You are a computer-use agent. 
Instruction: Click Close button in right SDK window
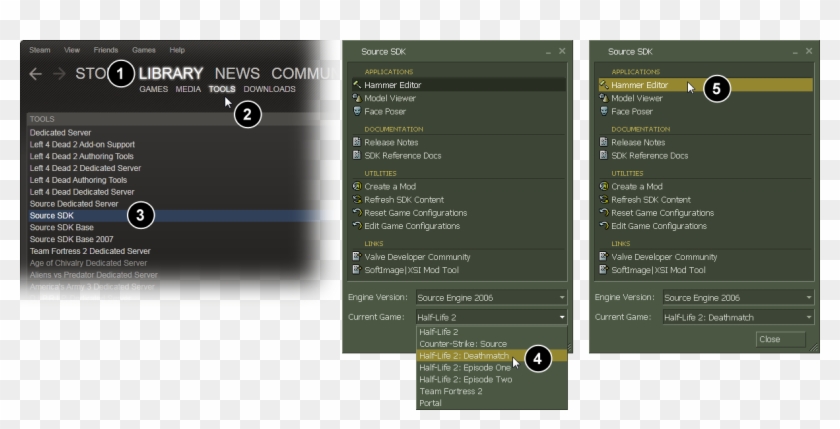pyautogui.click(x=781, y=339)
